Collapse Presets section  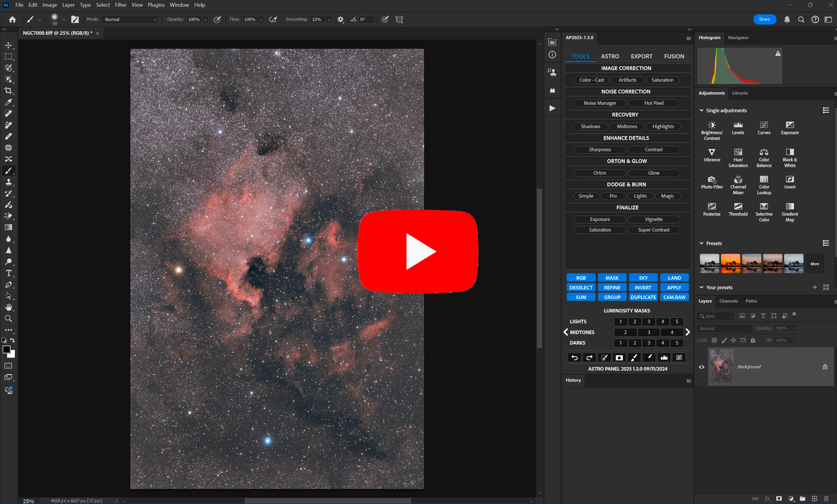pos(701,243)
